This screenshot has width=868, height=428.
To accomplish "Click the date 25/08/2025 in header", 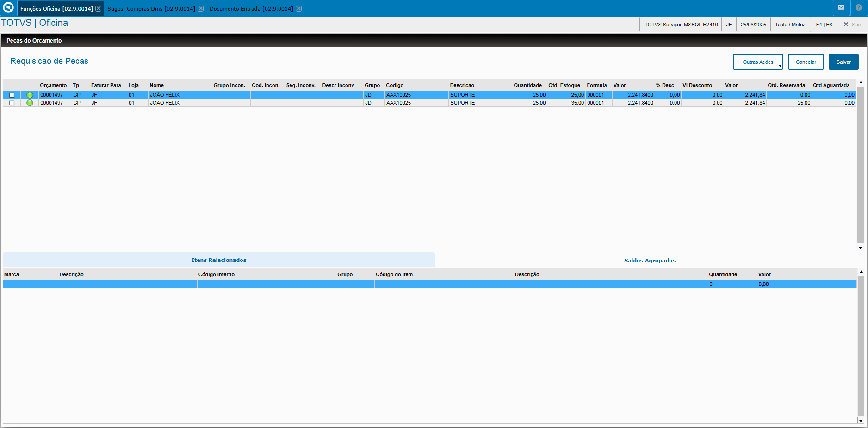I will [x=753, y=25].
